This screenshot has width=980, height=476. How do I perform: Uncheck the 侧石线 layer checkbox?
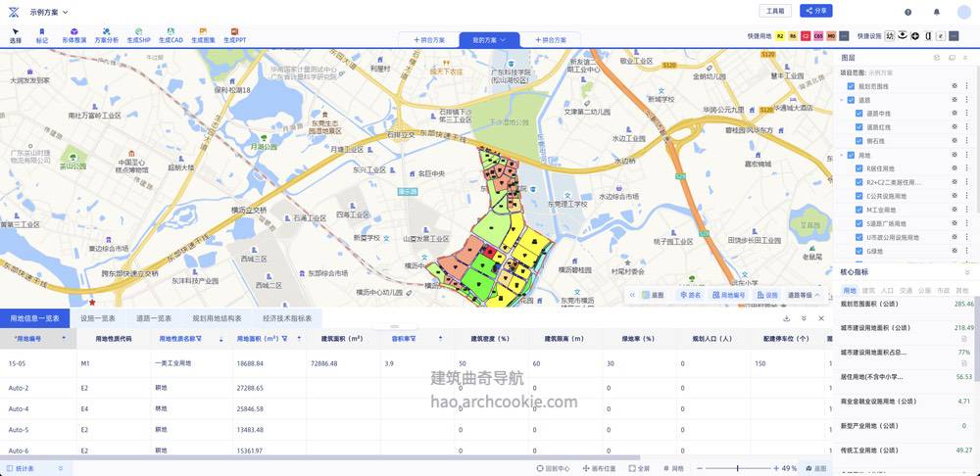click(x=858, y=141)
